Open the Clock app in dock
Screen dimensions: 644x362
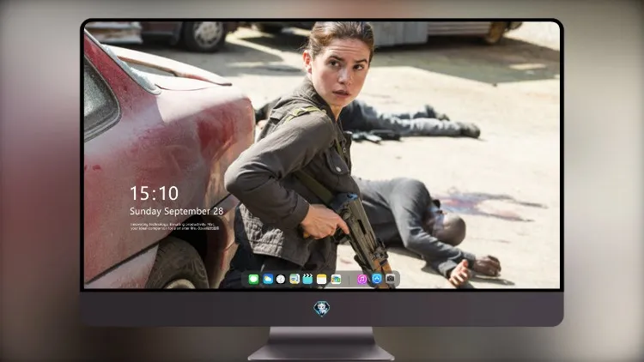[x=281, y=280]
